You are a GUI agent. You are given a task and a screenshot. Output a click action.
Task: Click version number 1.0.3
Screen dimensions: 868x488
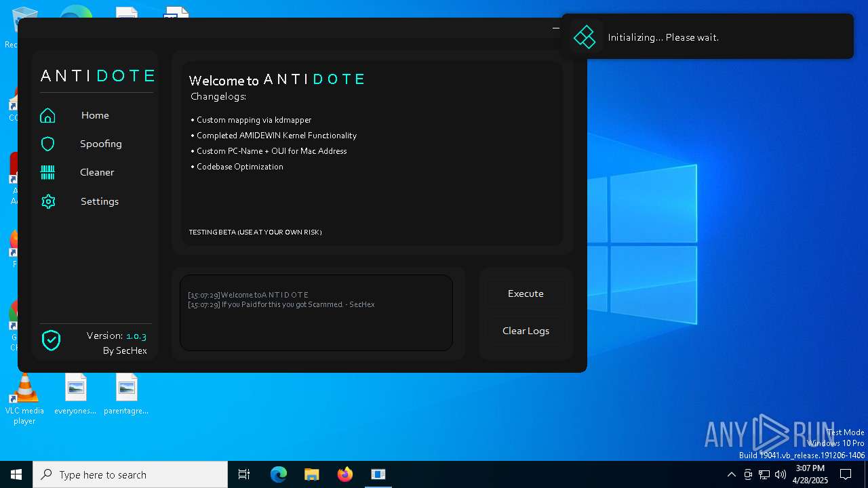136,336
